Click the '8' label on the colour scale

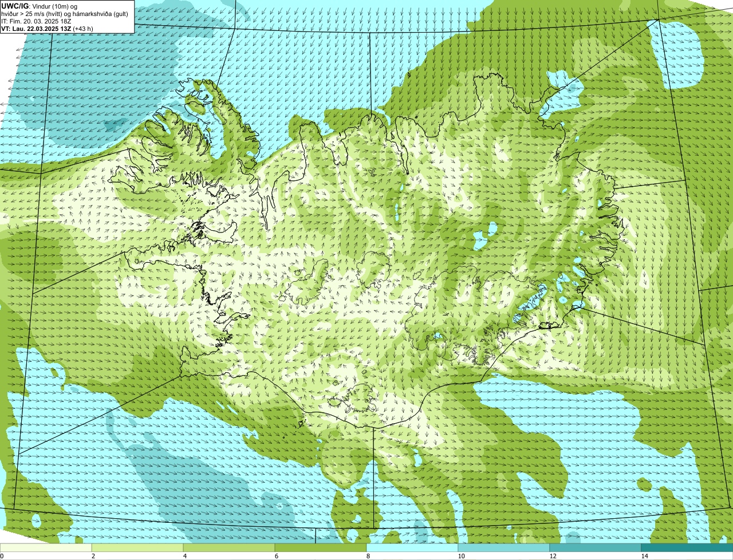point(368,556)
